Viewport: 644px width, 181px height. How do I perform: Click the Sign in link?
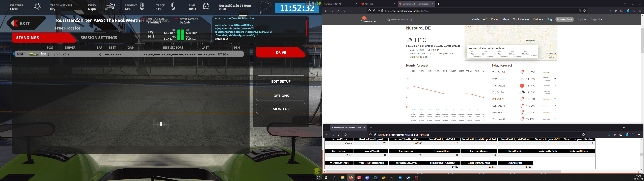[x=581, y=19]
